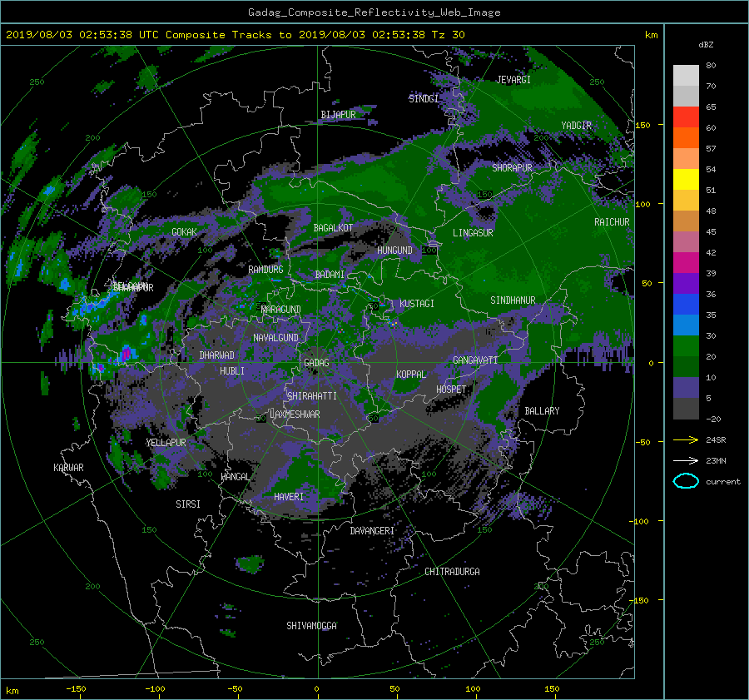Screen dimensions: 749x700
Task: Click the DHARWAD city label
Action: [216, 355]
